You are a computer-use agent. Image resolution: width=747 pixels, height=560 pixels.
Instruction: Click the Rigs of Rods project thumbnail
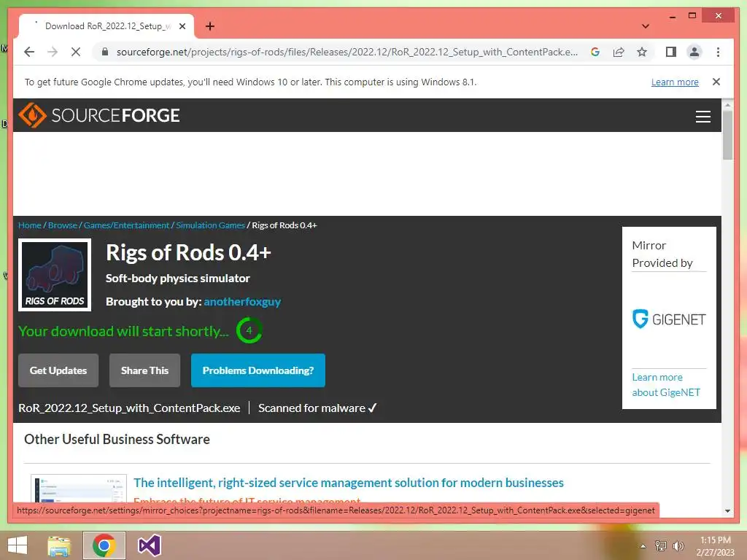click(x=55, y=275)
